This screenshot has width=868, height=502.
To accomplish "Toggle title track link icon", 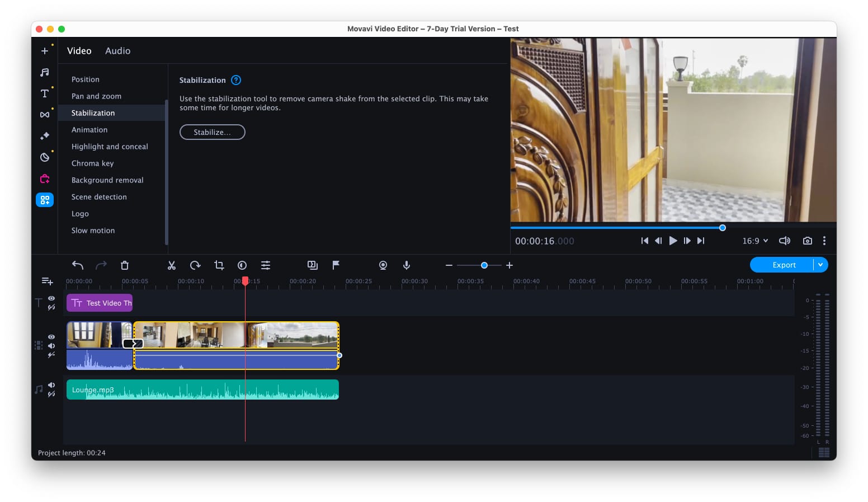I will [x=51, y=307].
